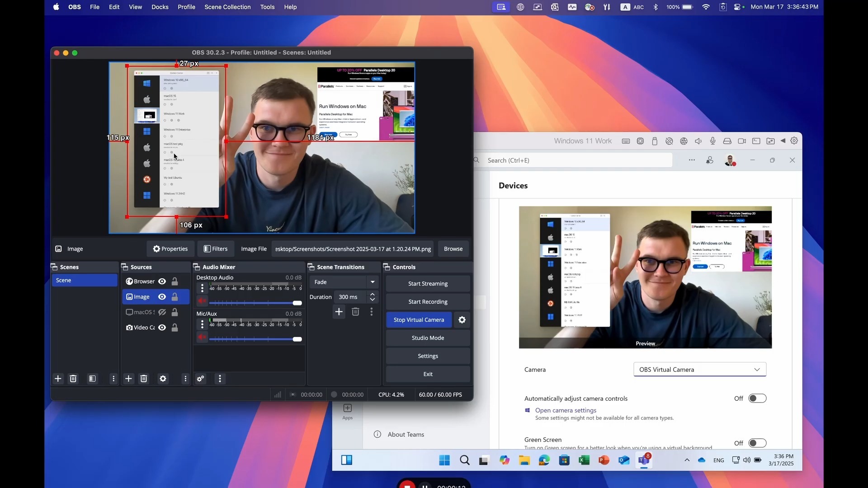Toggle visibility of Video Capture source

(x=162, y=328)
